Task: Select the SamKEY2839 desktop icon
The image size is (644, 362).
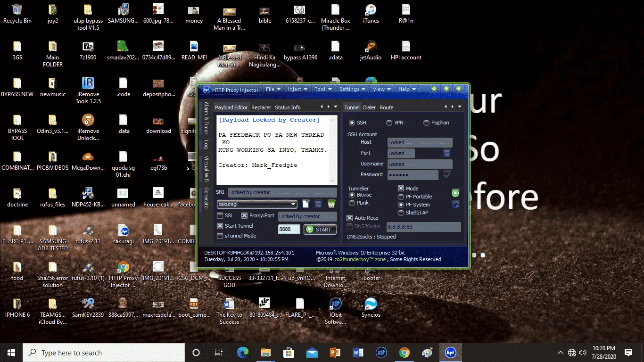Action: point(88,308)
